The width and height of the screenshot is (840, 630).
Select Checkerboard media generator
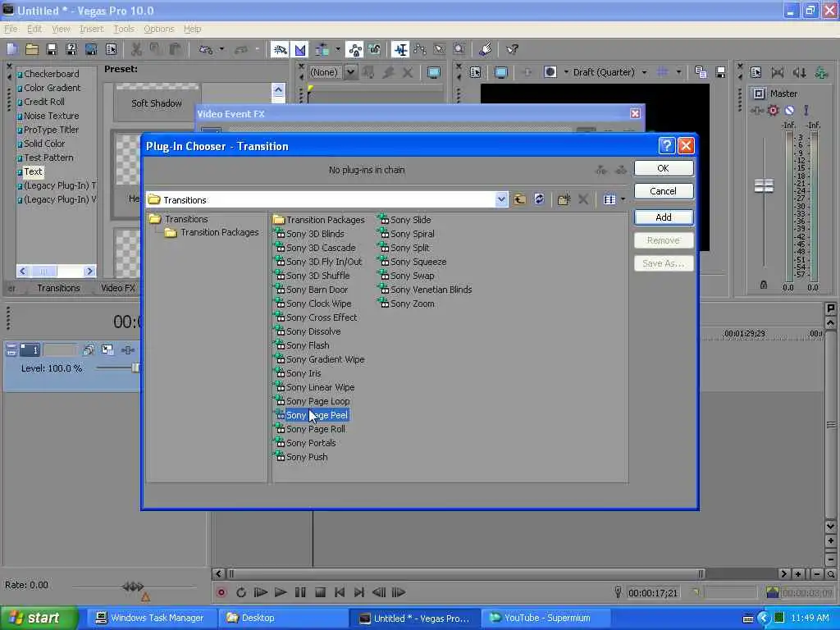pos(51,74)
